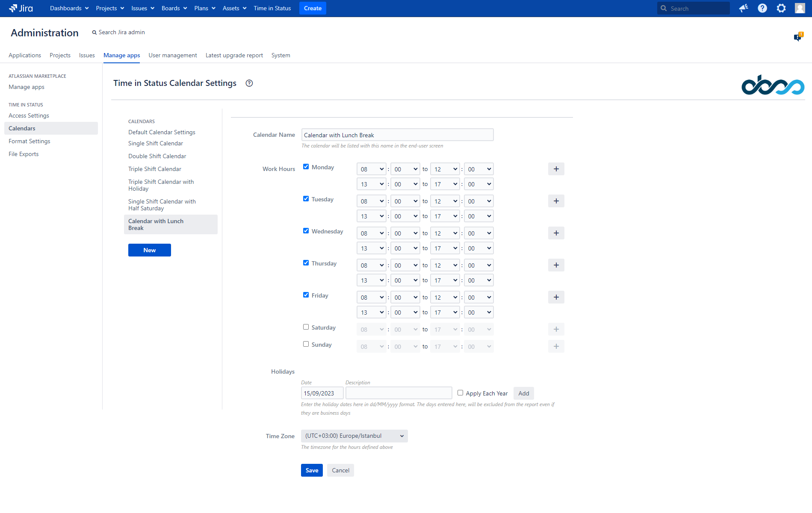Select the Double Shift Calendar link
Screen dimensions: 812x513
pos(157,156)
